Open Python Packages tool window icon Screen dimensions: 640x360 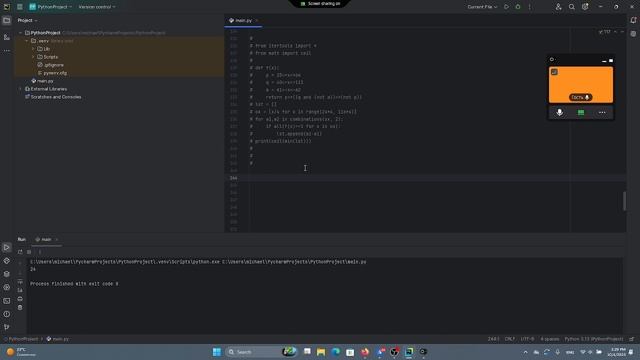tap(7, 261)
